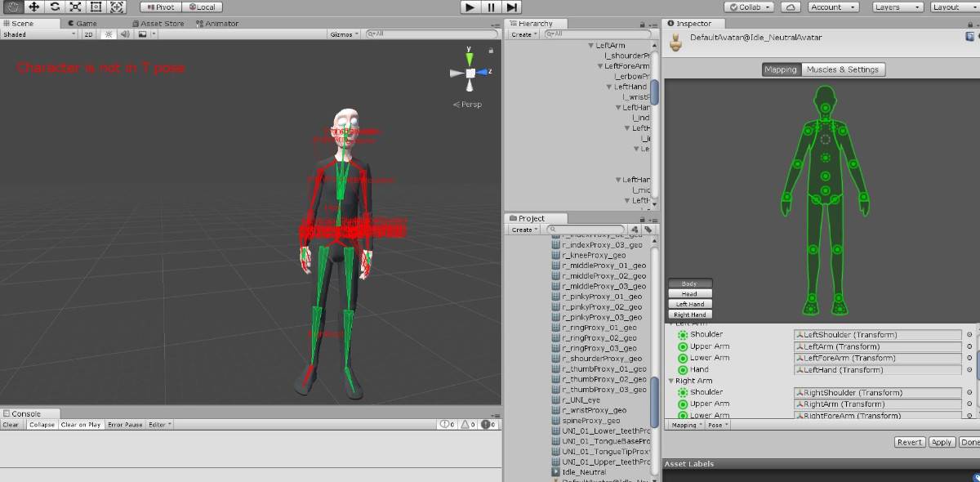Open object picker for RightShoulder field
Screen dimensions: 980x482
click(x=969, y=393)
